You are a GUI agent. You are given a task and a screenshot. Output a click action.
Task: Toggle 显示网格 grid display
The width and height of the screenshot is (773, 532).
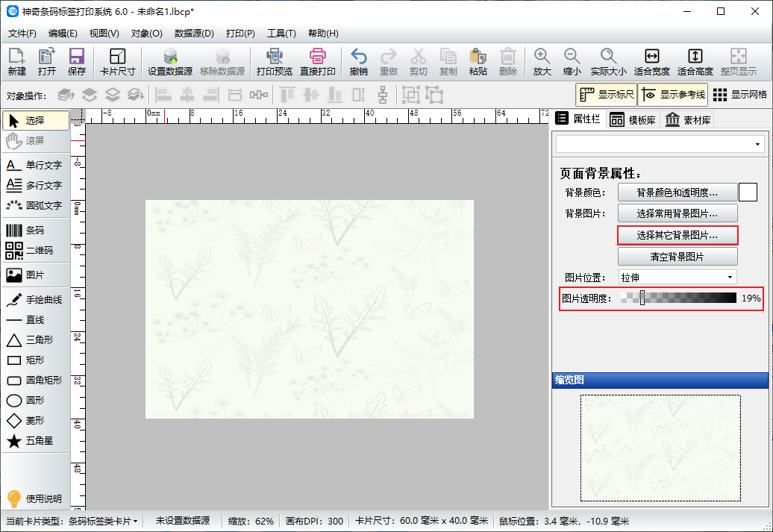[740, 95]
